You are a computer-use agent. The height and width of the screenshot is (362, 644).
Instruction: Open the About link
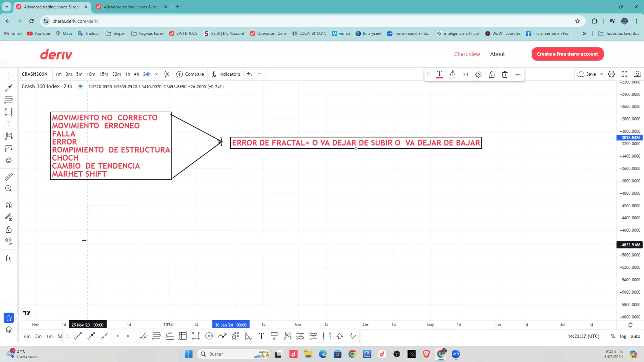pos(497,54)
